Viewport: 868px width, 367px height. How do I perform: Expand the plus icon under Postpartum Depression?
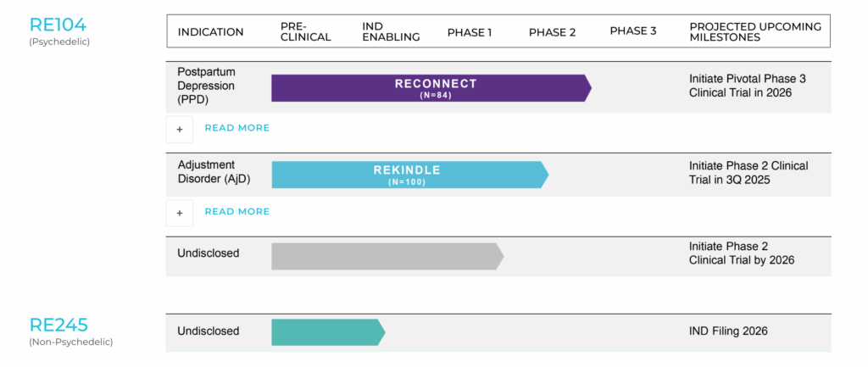[x=180, y=130]
